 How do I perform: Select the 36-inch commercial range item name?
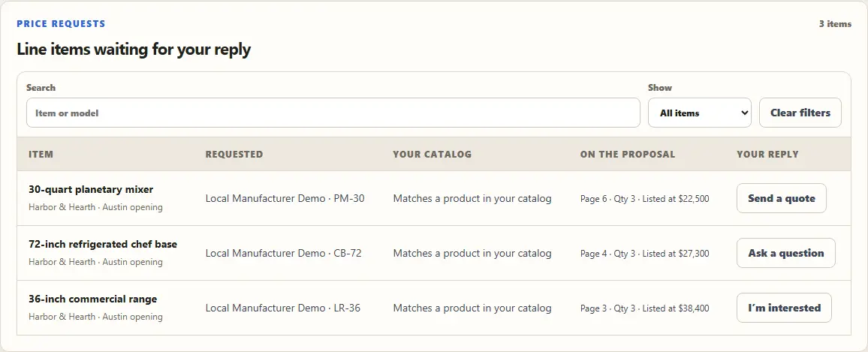click(x=93, y=299)
